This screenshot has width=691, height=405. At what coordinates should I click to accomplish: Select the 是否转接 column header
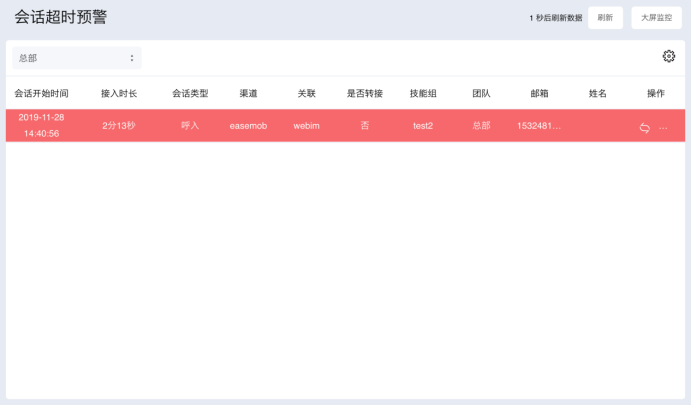(x=364, y=93)
